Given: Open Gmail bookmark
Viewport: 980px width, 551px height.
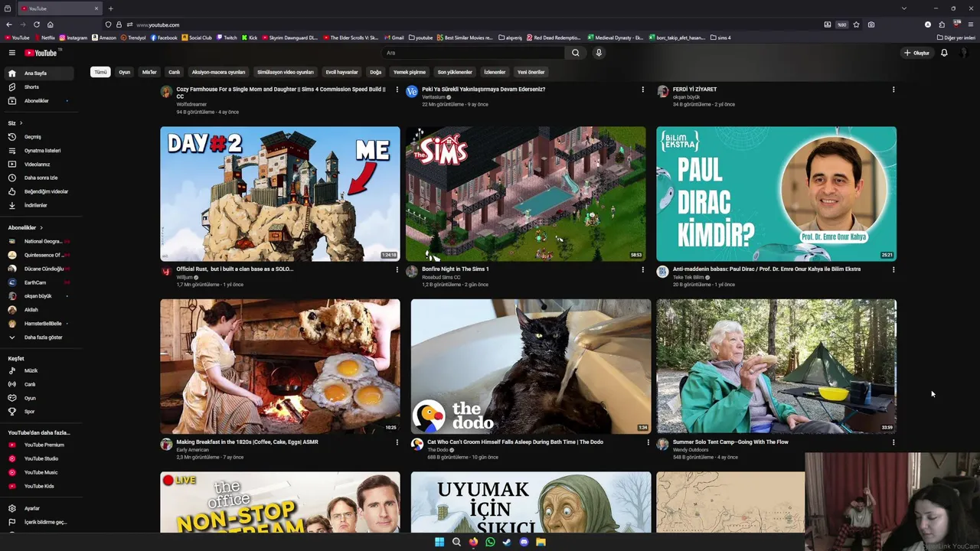Looking at the screenshot, I should tap(394, 37).
